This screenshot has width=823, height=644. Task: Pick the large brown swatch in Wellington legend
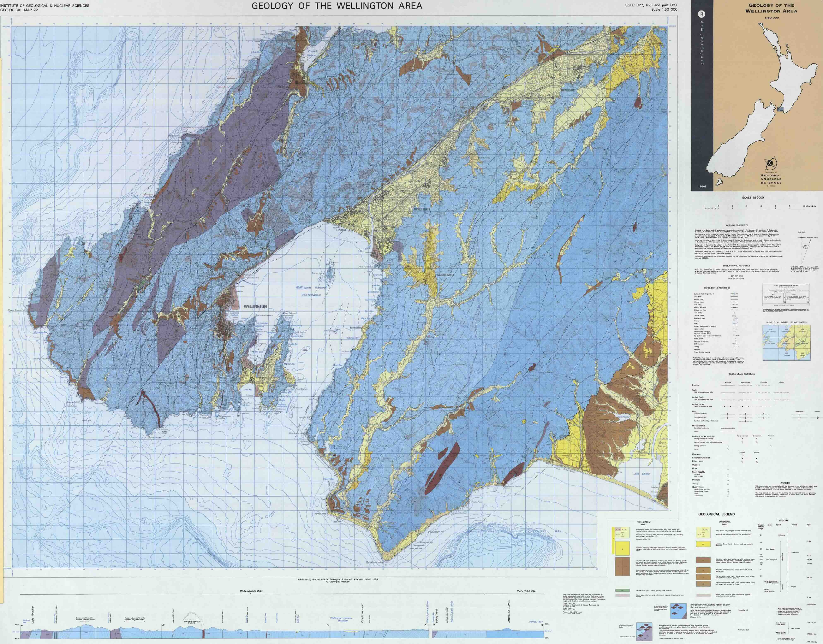tap(622, 567)
